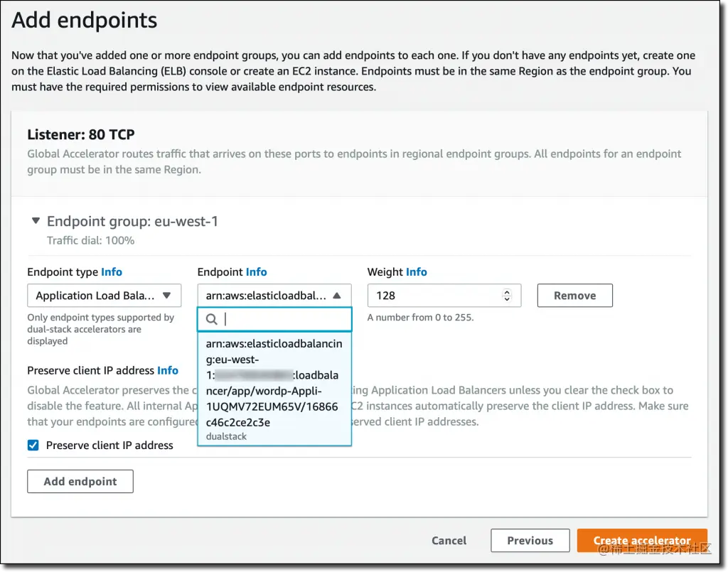
Task: Click the Weight input field showing 128
Action: (x=444, y=296)
